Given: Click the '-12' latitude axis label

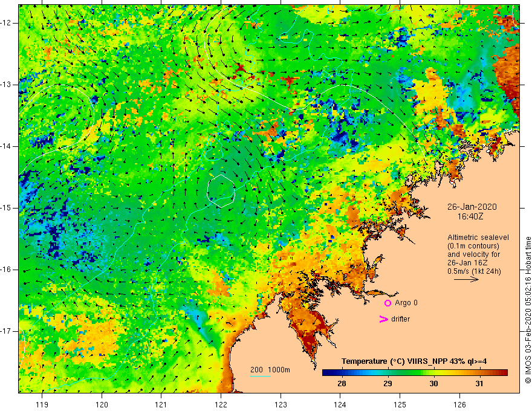Looking at the screenshot, I should pos(7,23).
